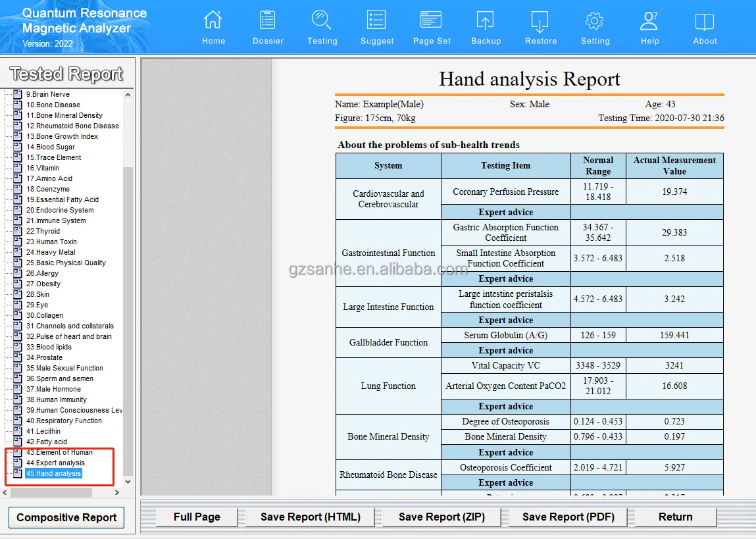
Task: Click the Compositive Report button
Action: (66, 517)
